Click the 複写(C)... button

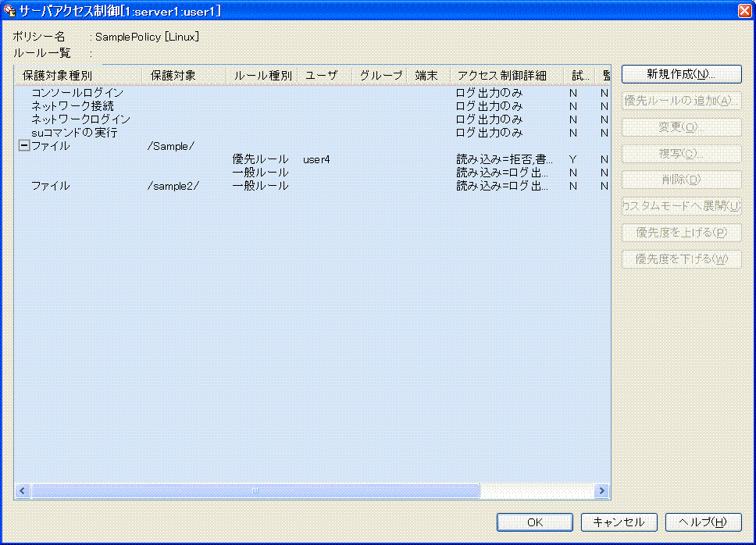[x=681, y=154]
